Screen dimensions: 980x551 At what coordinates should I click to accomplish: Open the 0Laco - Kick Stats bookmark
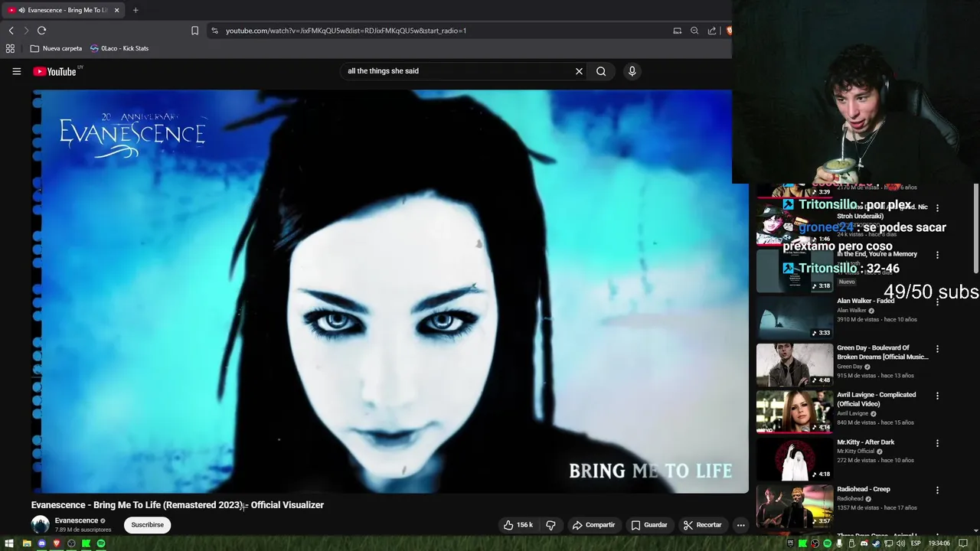click(x=119, y=48)
